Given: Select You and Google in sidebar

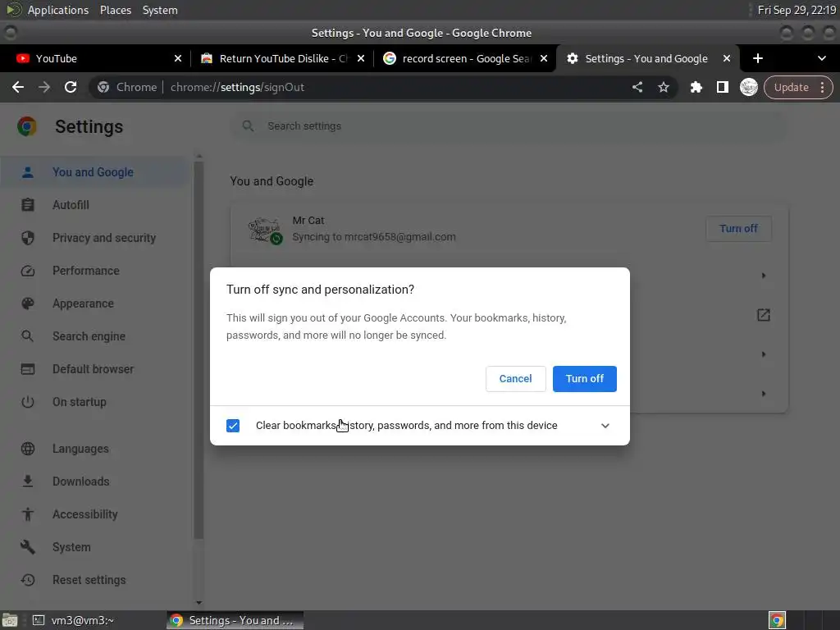Looking at the screenshot, I should click(x=94, y=172).
